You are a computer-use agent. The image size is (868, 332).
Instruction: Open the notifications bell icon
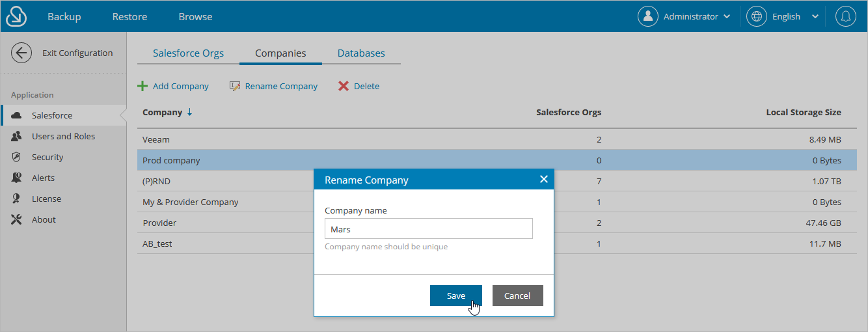coord(846,16)
